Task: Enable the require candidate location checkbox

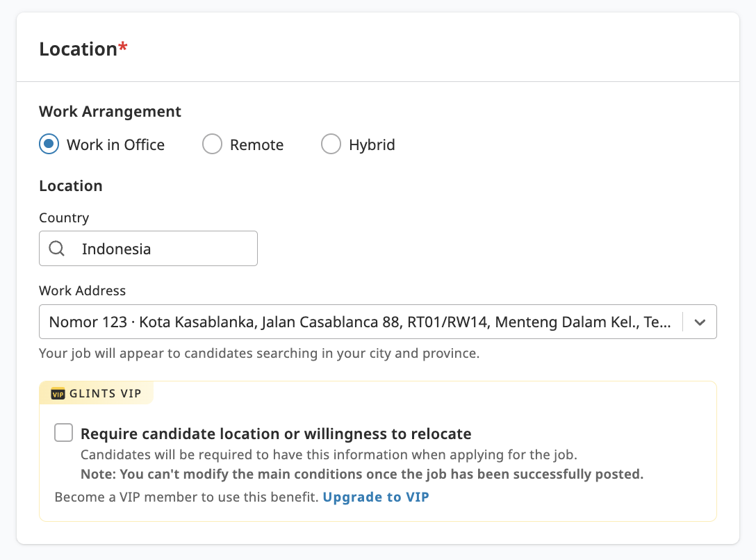Action: click(63, 432)
